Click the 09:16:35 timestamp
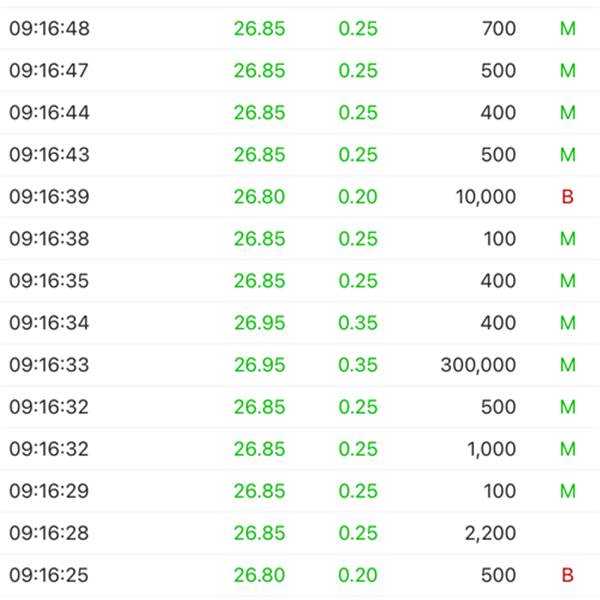Screen dimensions: 600x600 [x=49, y=281]
